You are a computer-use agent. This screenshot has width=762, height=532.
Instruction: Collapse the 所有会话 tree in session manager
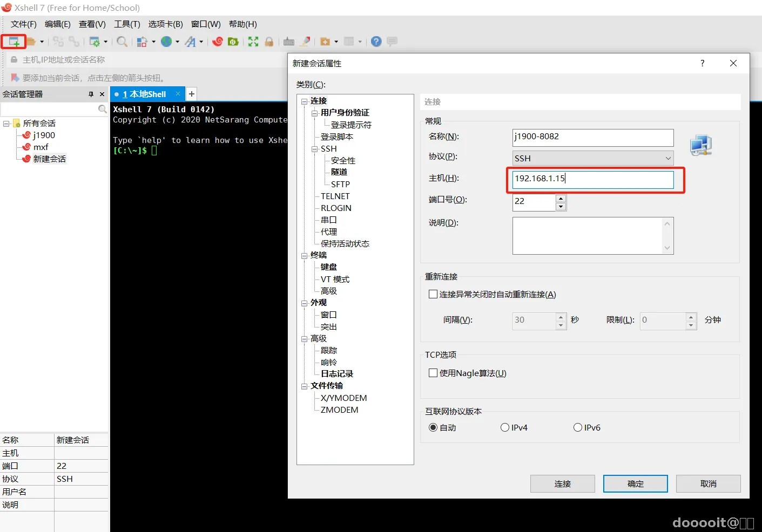point(6,124)
